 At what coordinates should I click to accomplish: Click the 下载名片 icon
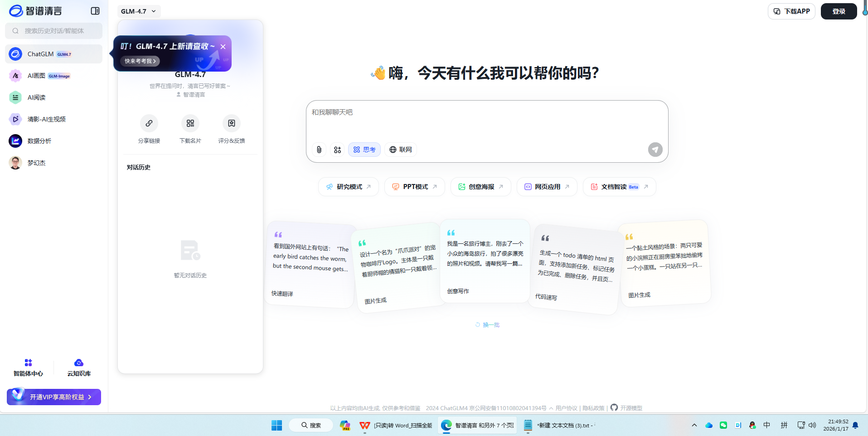[190, 123]
